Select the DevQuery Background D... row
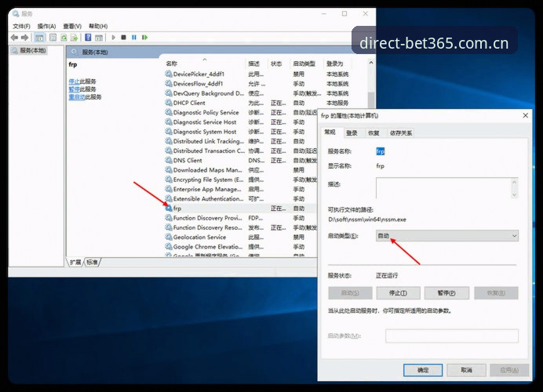Viewport: 543px width, 392px height. 257,93
